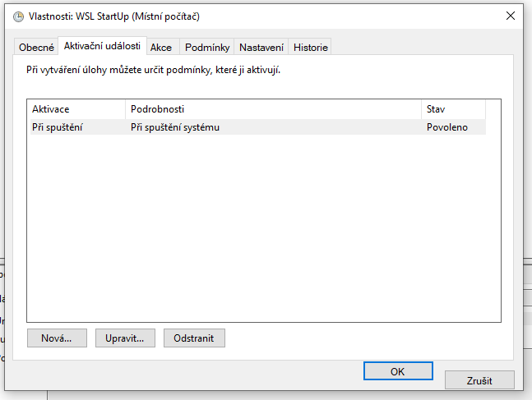Sort by the Aktivace column header

click(x=76, y=109)
